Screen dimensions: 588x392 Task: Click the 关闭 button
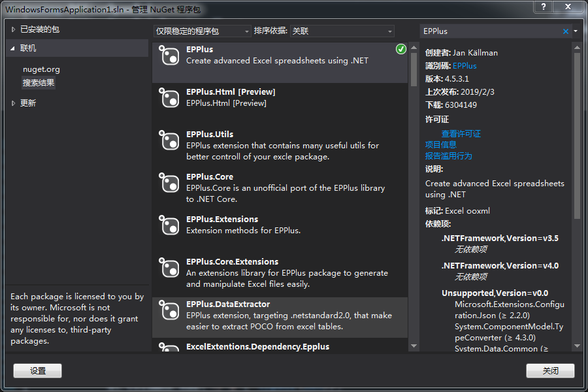[550, 370]
